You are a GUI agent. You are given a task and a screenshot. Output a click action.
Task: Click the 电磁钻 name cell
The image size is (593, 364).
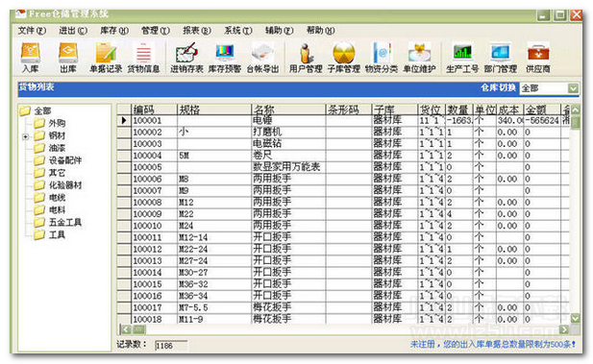pyautogui.click(x=288, y=144)
